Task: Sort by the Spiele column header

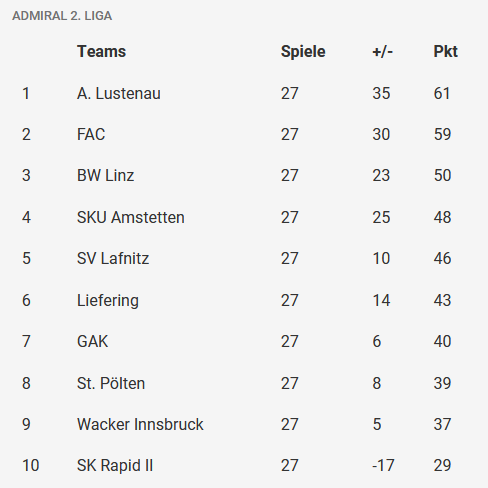Action: pyautogui.click(x=303, y=52)
